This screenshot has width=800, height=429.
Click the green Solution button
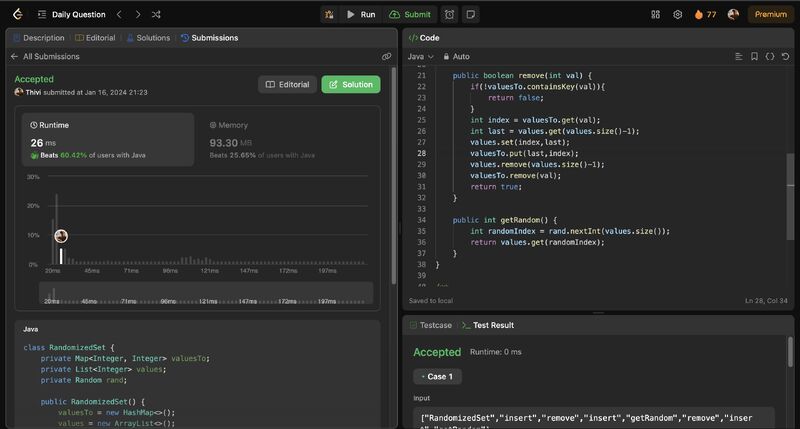pos(351,84)
